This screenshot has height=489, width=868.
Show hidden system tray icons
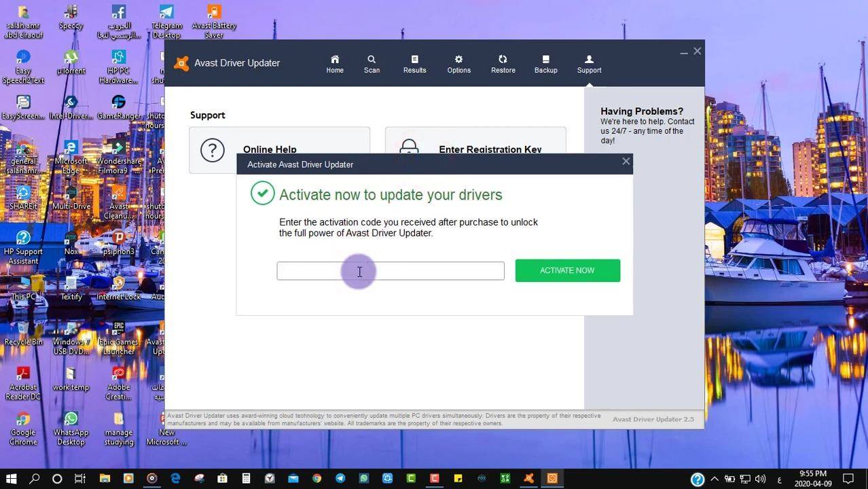[x=715, y=479]
